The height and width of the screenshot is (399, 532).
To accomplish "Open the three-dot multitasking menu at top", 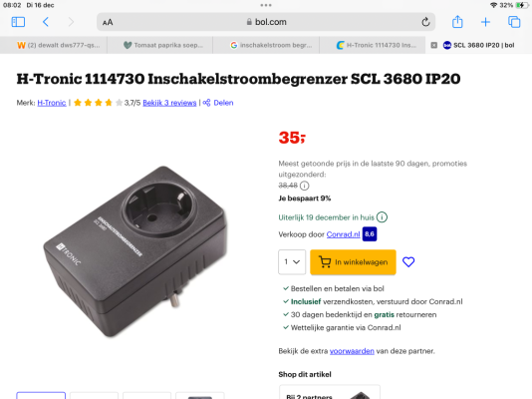I will [266, 5].
